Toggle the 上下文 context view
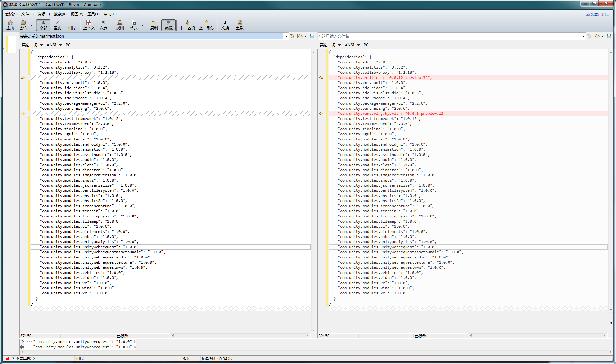616x364 pixels. (x=89, y=25)
